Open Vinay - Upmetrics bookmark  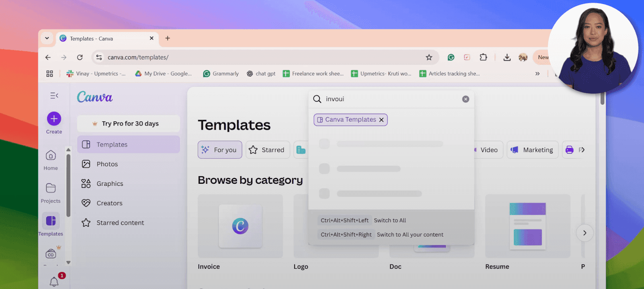96,73
